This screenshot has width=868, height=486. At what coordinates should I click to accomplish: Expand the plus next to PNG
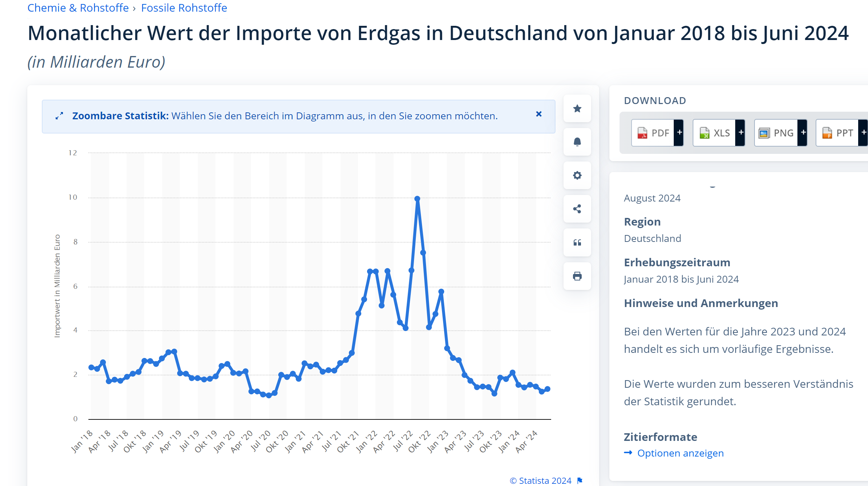[803, 133]
